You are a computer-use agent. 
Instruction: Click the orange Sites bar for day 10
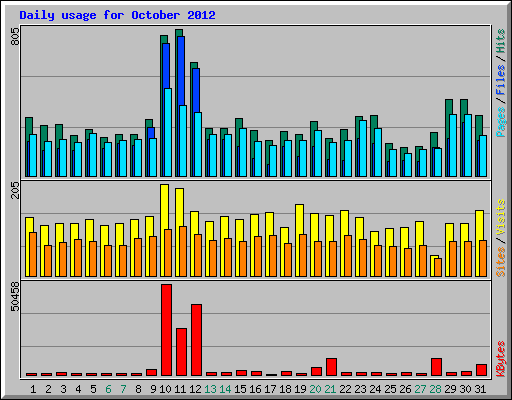(168, 253)
